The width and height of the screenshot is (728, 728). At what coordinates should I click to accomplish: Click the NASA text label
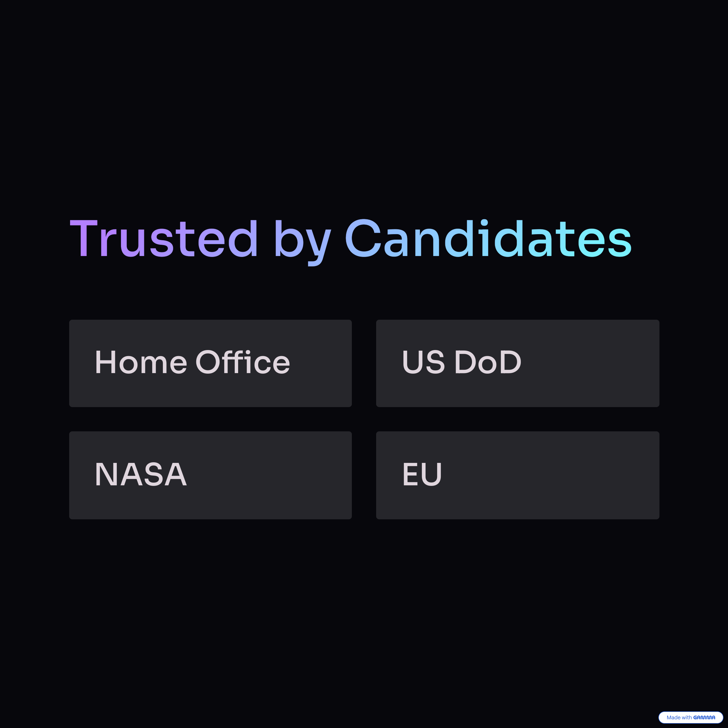141,474
